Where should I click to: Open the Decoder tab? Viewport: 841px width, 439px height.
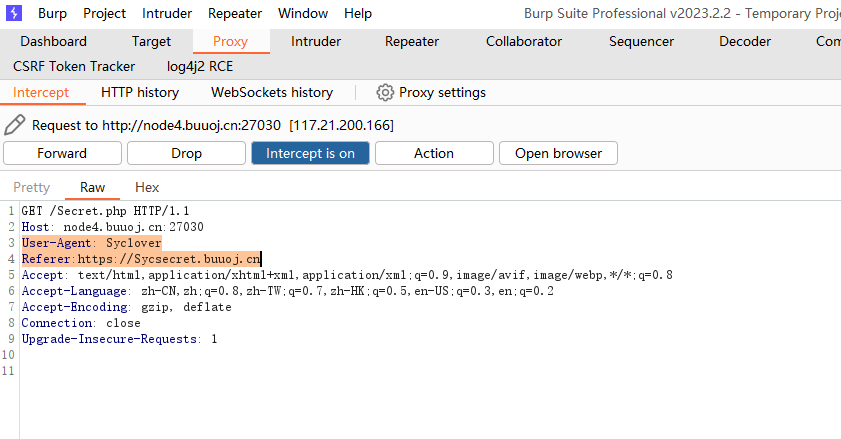click(744, 41)
